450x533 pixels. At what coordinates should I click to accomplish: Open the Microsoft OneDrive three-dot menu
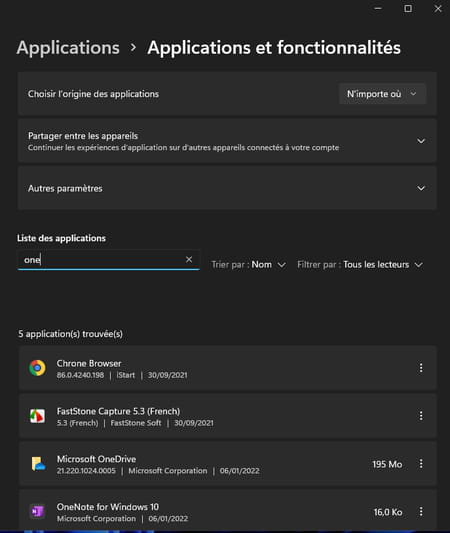421,464
